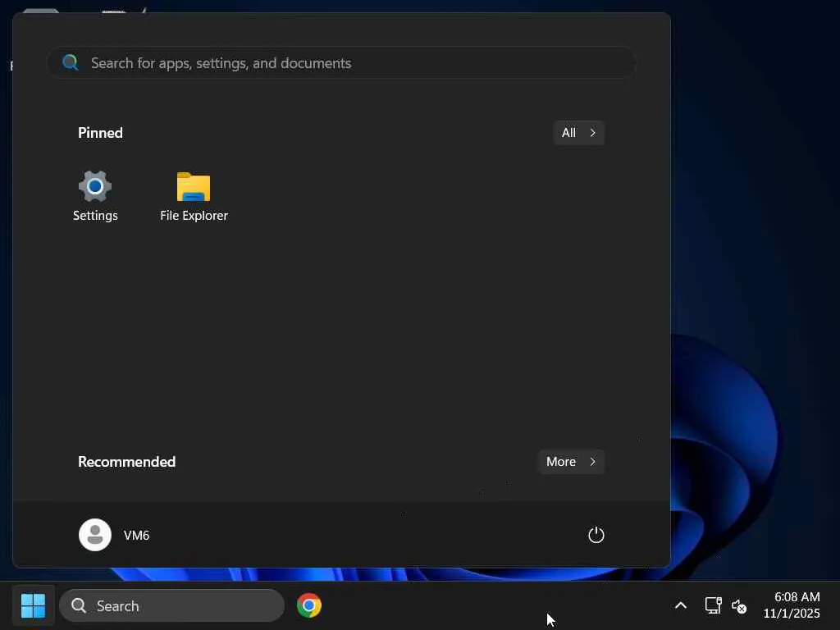
Task: Open the power options button
Action: [x=596, y=535]
